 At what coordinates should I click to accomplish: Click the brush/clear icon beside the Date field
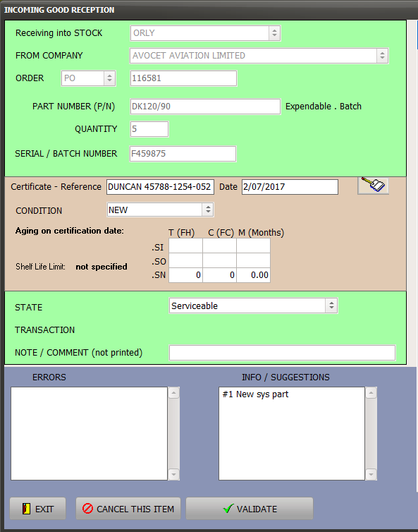373,186
